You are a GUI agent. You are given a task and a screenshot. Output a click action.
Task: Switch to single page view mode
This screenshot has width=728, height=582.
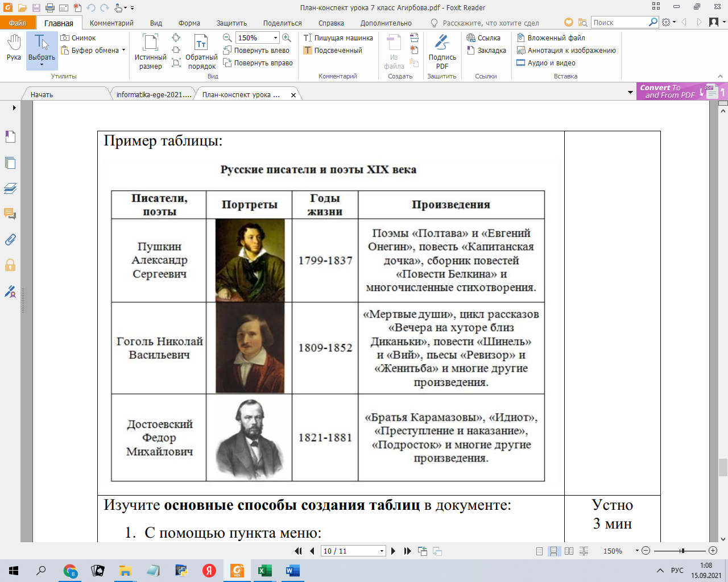(539, 551)
